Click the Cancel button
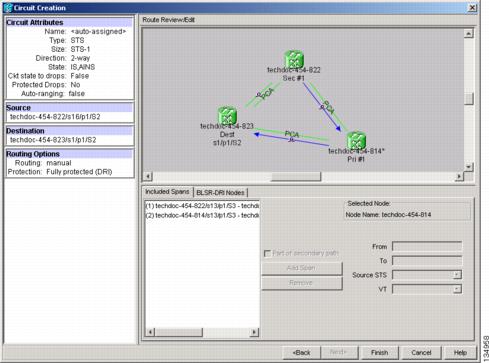Image resolution: width=489 pixels, height=363 pixels. [x=421, y=352]
